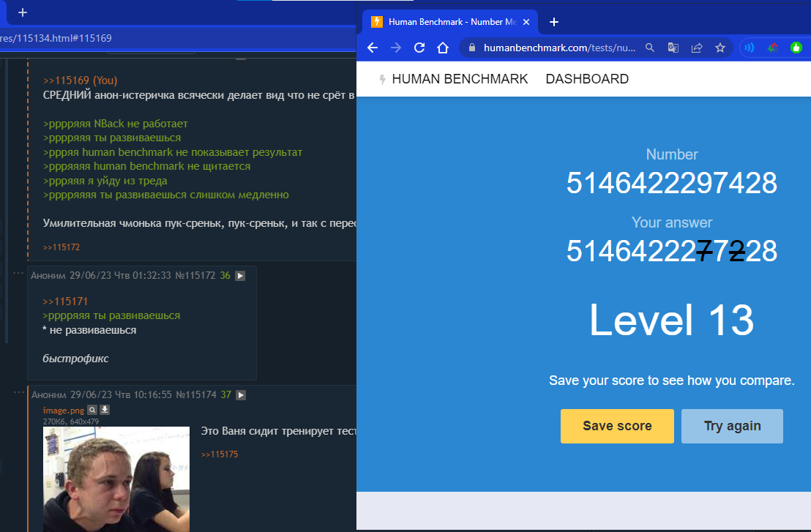
Task: Open reply link >>115175 in thread
Action: pyautogui.click(x=220, y=454)
